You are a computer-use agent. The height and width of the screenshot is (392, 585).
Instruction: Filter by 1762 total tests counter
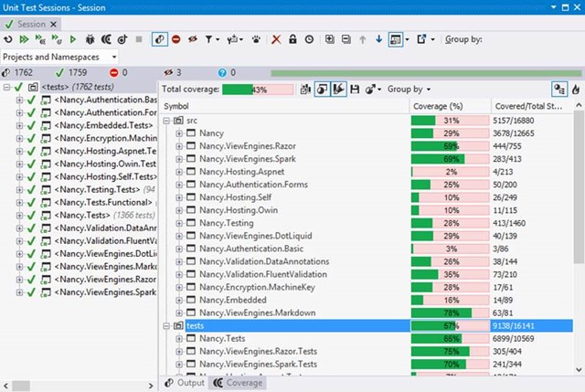pyautogui.click(x=17, y=73)
